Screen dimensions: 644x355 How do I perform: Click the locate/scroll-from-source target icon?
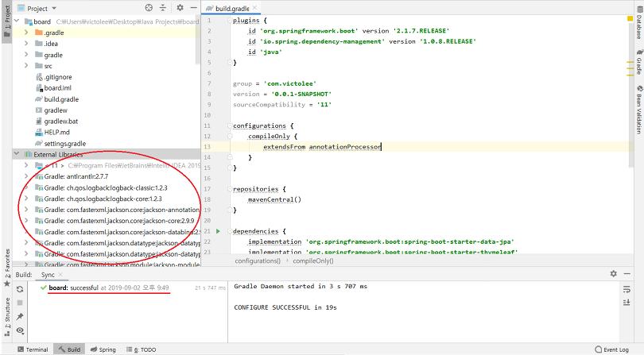[x=149, y=8]
